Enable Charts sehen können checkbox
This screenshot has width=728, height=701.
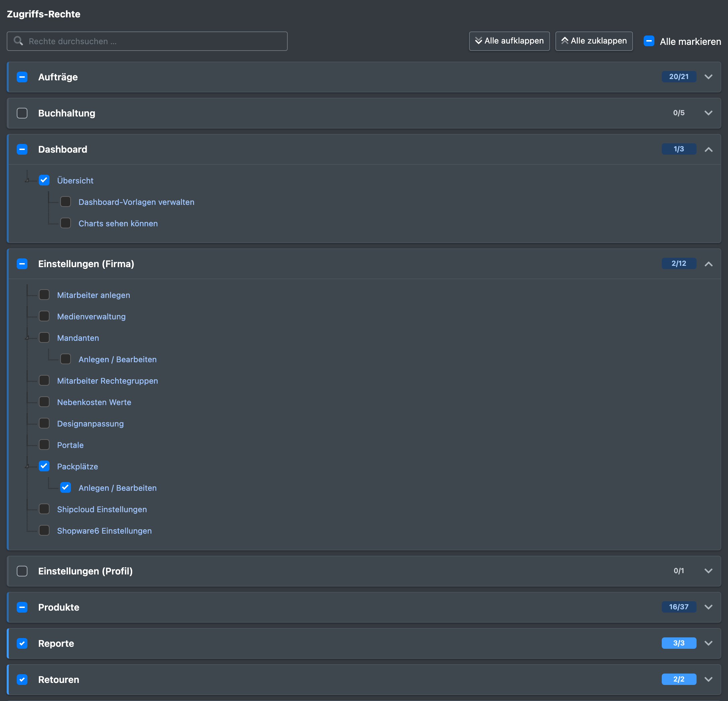point(66,223)
